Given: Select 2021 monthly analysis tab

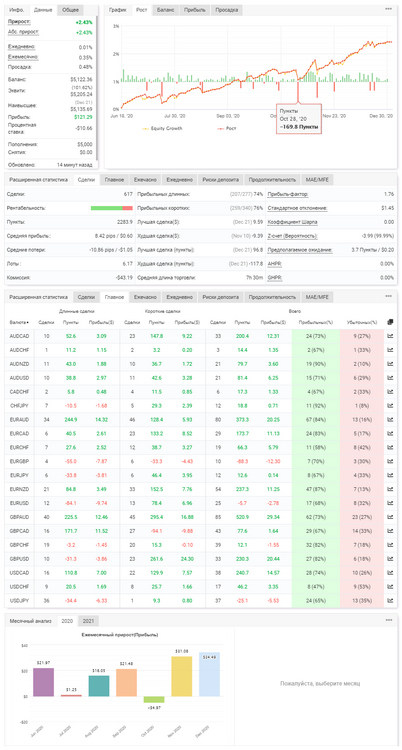Looking at the screenshot, I should [89, 621].
